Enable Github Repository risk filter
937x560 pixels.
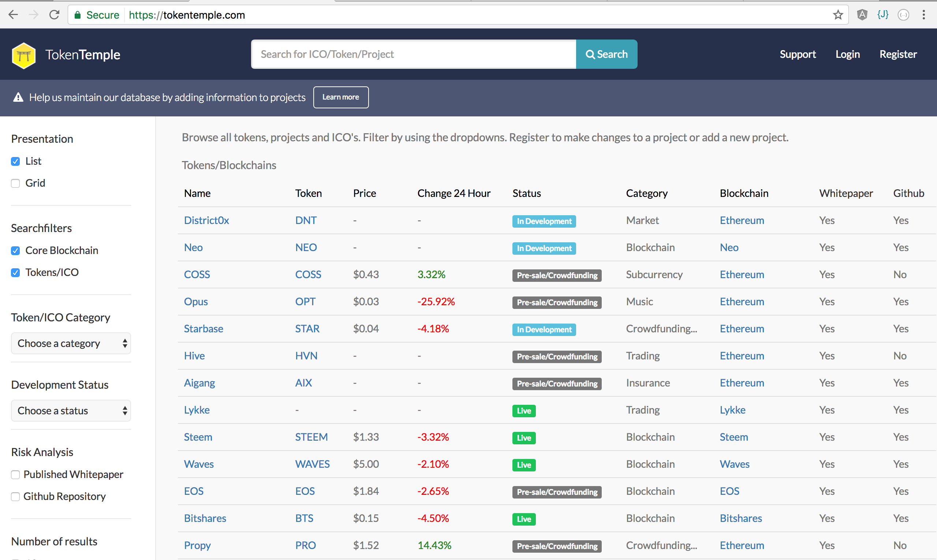(x=15, y=497)
